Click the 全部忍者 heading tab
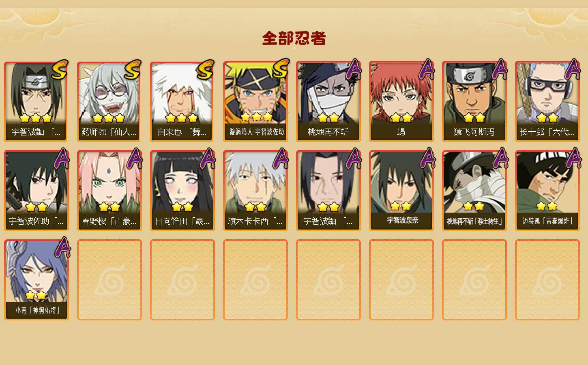588x365 pixels. coord(294,39)
